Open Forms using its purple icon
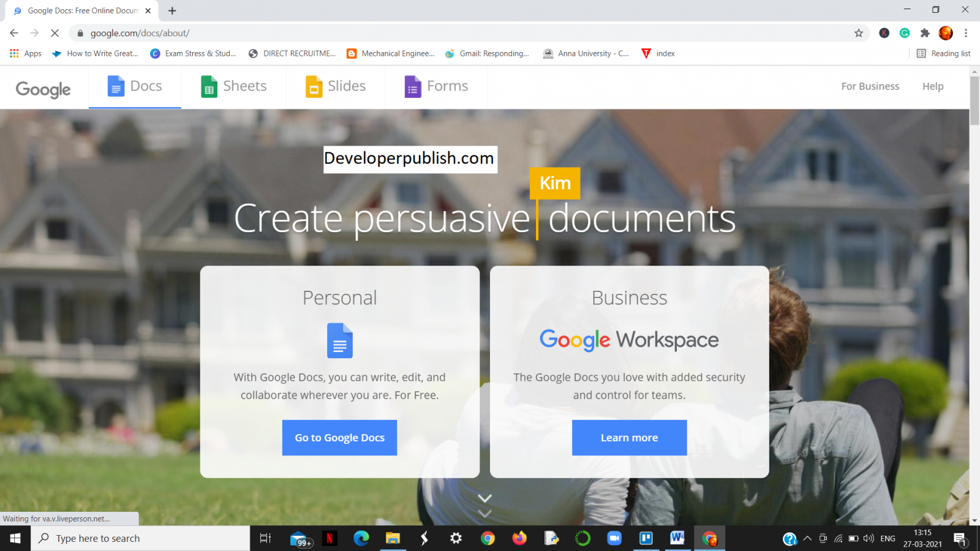The image size is (980, 551). (413, 86)
